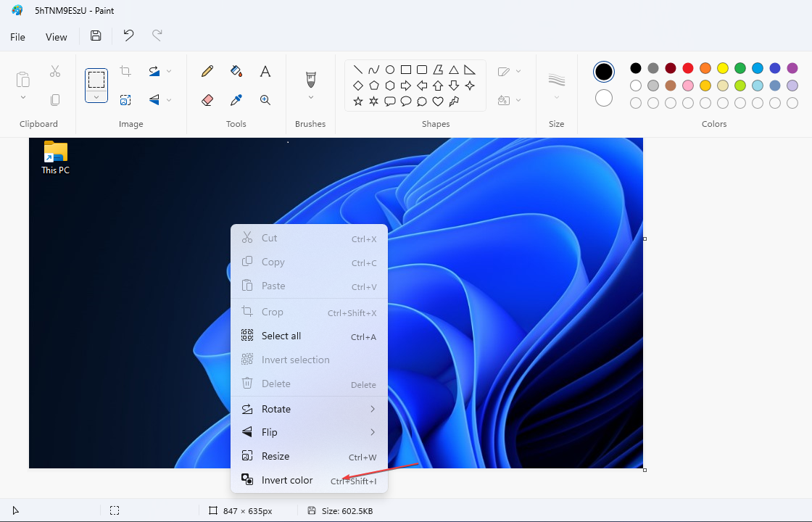The image size is (812, 522).
Task: Select the heart shape
Action: [x=438, y=101]
